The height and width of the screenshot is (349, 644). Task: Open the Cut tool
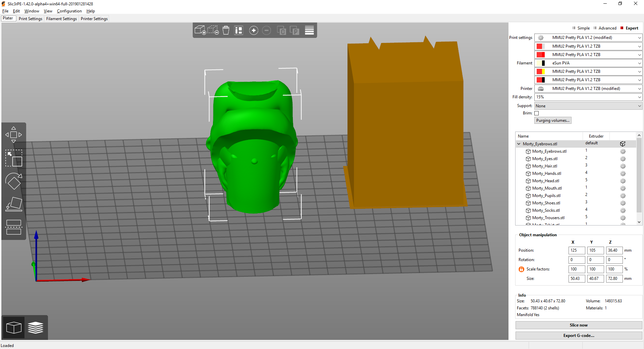(x=13, y=226)
